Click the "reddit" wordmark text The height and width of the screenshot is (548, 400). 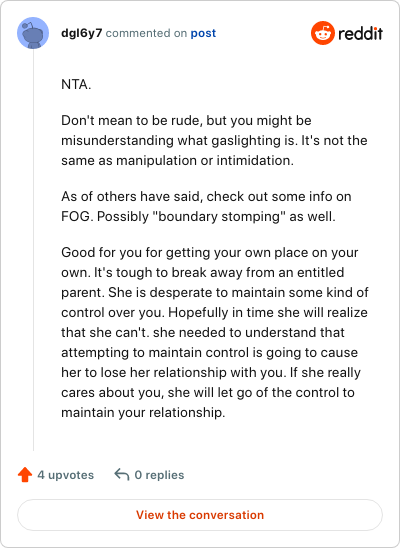(360, 34)
